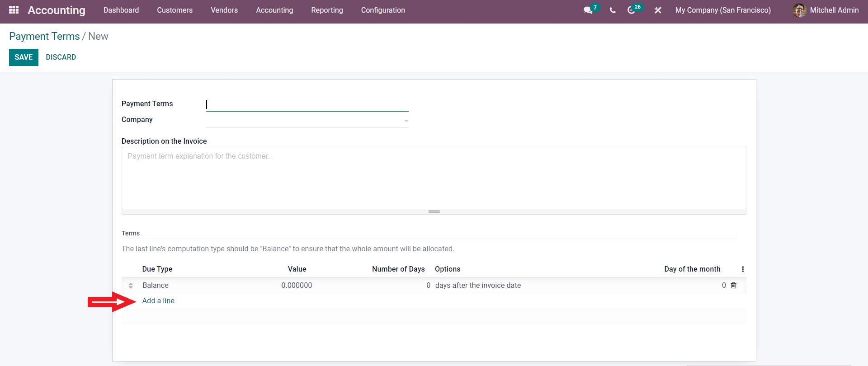868x366 pixels.
Task: Open the Reporting menu
Action: pyautogui.click(x=327, y=10)
